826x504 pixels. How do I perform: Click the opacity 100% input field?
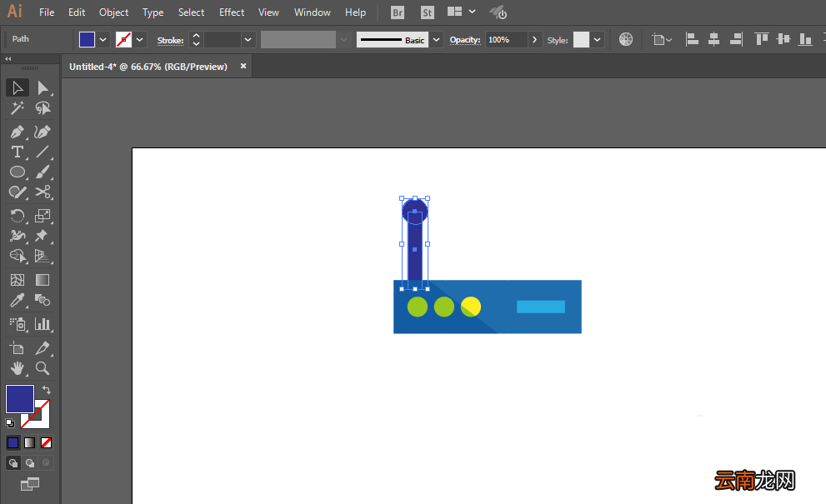[506, 39]
